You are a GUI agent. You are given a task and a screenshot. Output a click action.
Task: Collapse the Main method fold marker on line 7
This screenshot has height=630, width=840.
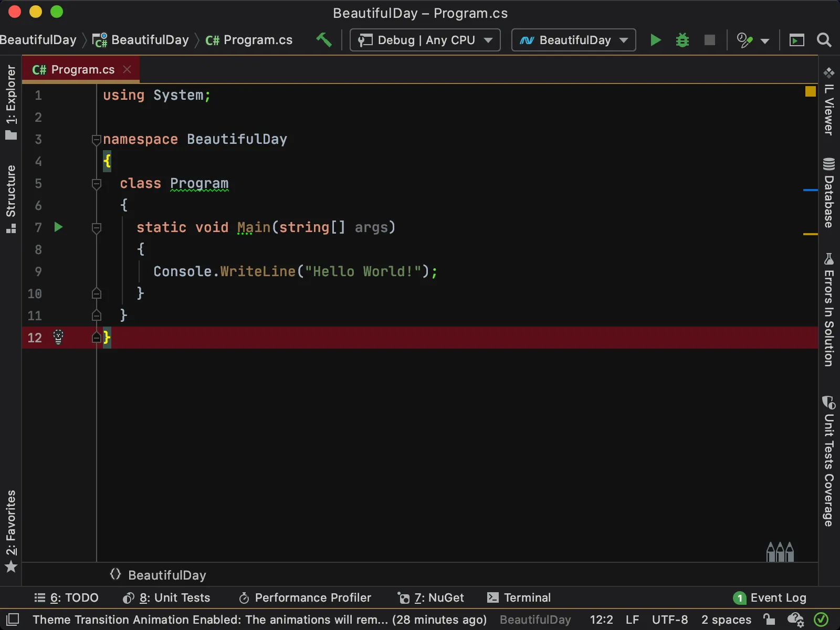coord(96,228)
